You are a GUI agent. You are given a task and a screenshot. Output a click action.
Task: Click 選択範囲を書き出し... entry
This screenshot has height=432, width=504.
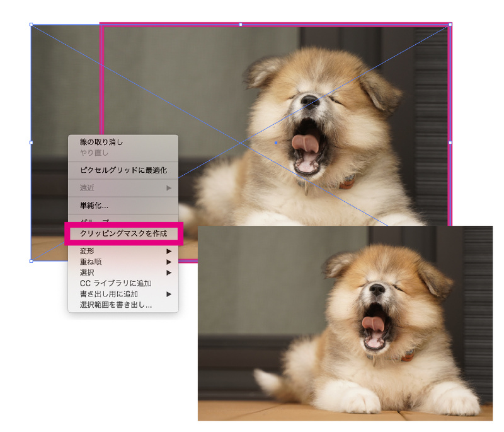116,305
